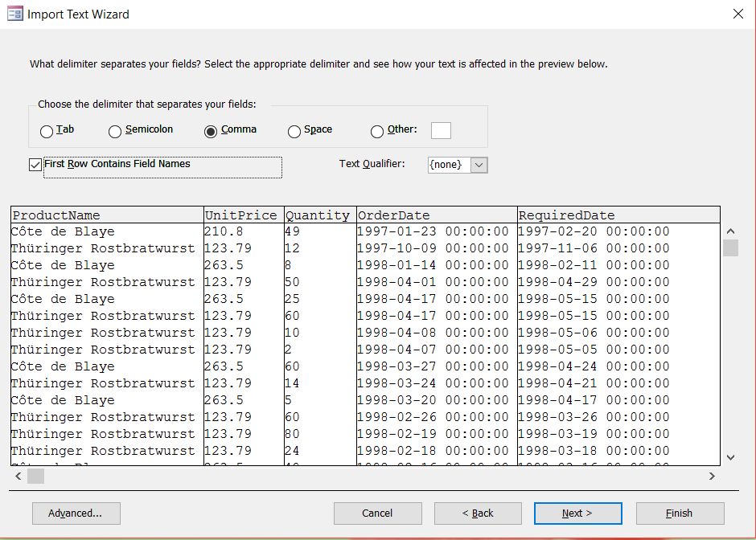Click the Next button
Viewport: 756px width, 540px height.
(x=577, y=513)
